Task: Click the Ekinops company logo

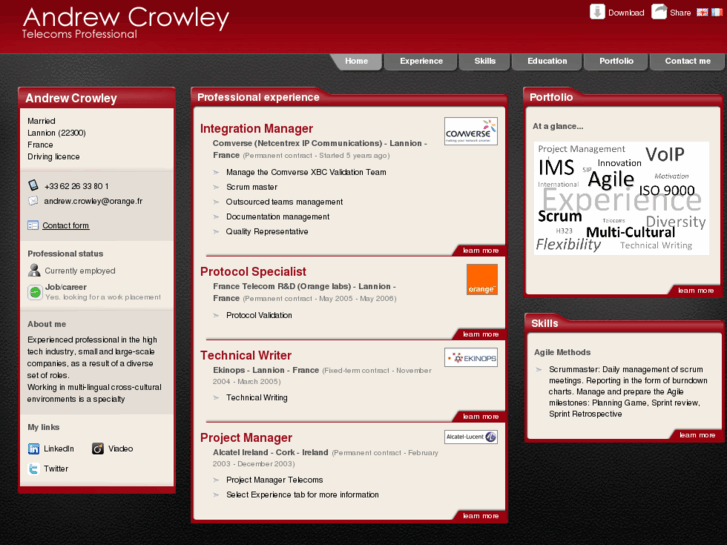Action: click(x=471, y=358)
